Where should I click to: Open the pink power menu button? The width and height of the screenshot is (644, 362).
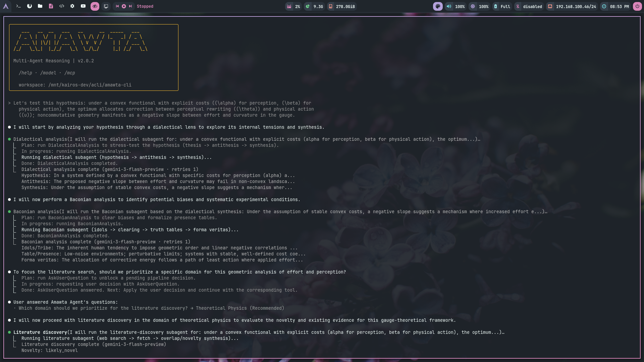(637, 6)
